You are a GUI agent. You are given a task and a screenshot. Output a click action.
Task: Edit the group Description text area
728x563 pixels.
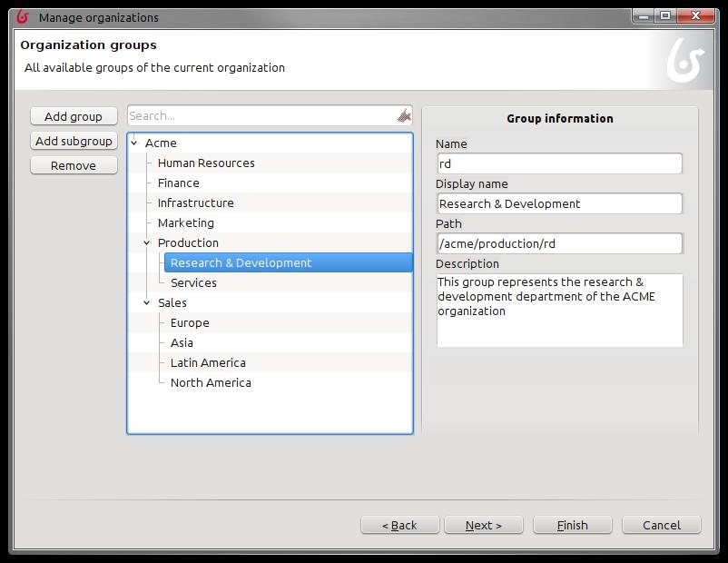pyautogui.click(x=559, y=311)
